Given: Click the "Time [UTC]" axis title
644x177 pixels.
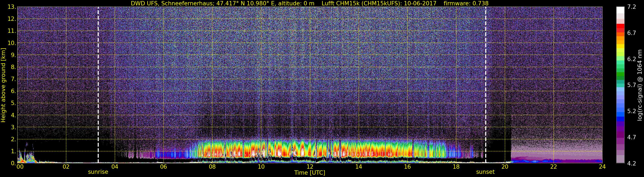Looking at the screenshot, I should pyautogui.click(x=309, y=173).
